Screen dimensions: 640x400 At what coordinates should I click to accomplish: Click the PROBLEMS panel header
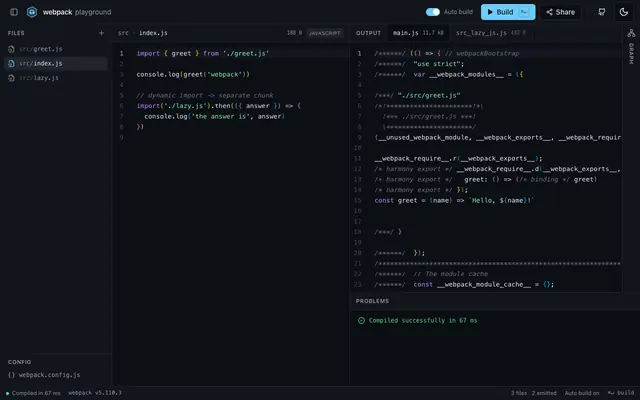pyautogui.click(x=372, y=301)
